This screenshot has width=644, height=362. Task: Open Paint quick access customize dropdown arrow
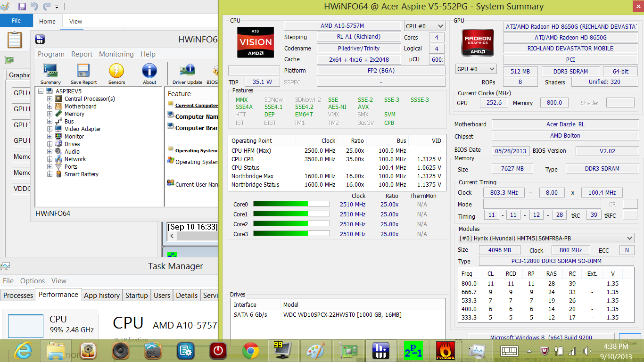point(57,7)
